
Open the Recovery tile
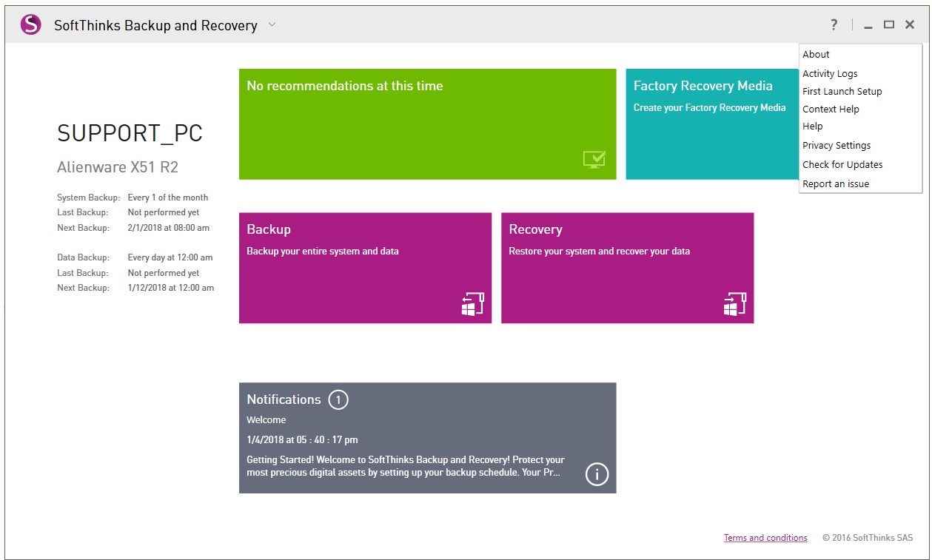[x=627, y=268]
